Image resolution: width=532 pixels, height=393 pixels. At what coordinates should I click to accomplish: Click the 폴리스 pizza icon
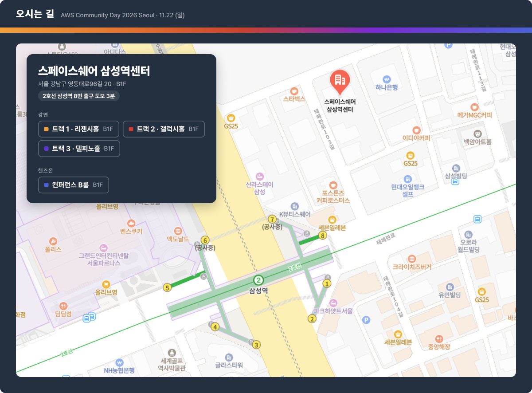53,241
